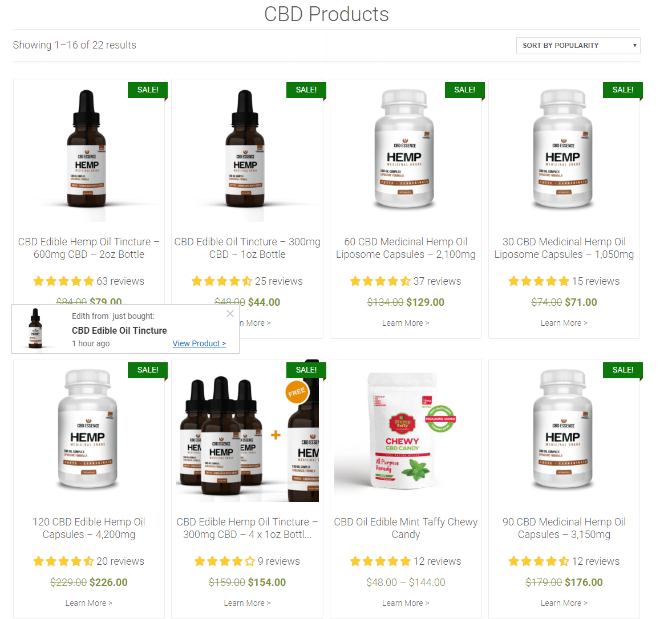The image size is (672, 619).
Task: Click Learn More under 30 CBD Liposome Capsules
Action: point(564,323)
